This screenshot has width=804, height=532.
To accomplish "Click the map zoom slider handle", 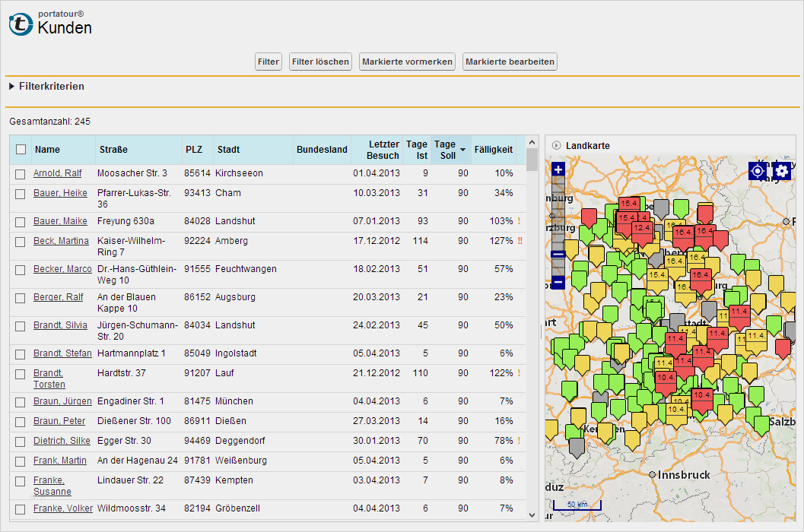I will coord(558,255).
